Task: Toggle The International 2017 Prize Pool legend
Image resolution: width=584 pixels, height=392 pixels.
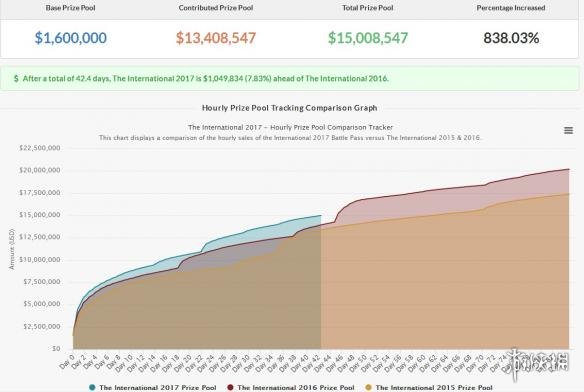Action: click(153, 388)
